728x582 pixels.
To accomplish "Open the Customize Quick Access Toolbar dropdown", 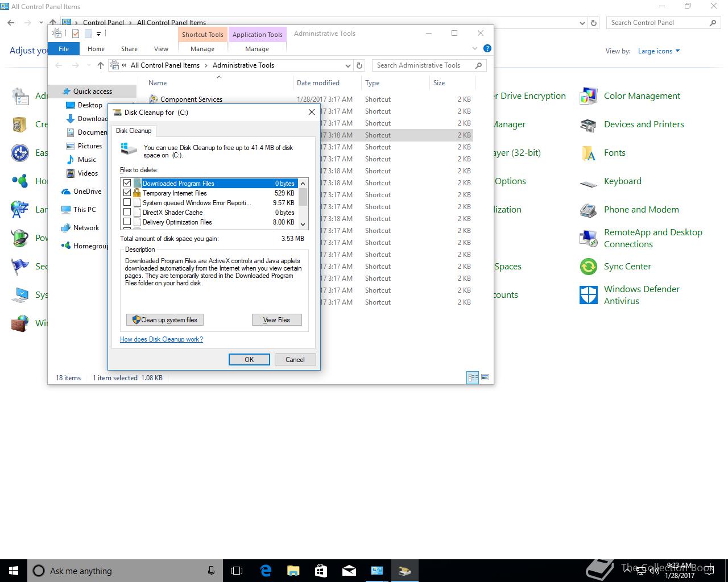I will tap(98, 34).
